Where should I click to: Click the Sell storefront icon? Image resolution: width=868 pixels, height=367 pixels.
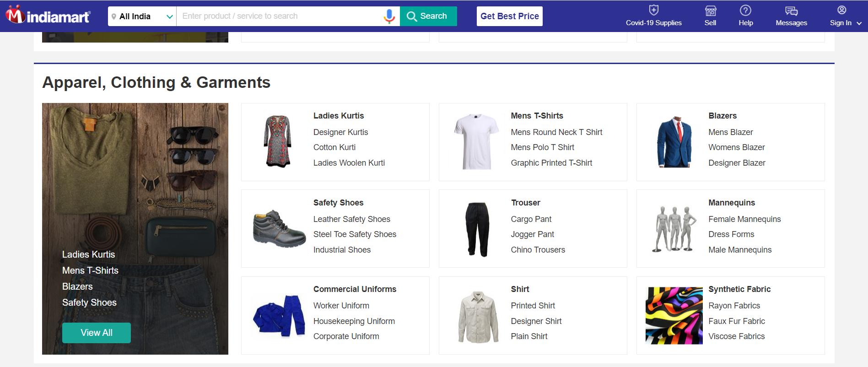(710, 11)
